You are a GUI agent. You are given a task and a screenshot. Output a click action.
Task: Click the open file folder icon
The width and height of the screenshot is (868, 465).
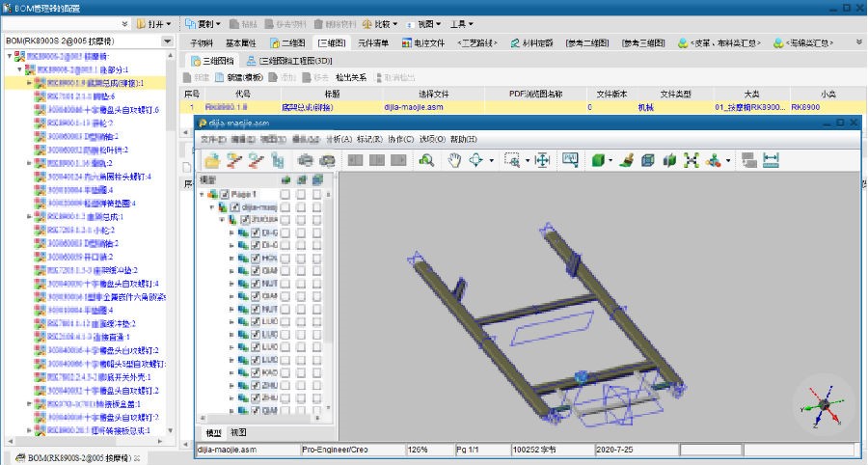click(210, 161)
